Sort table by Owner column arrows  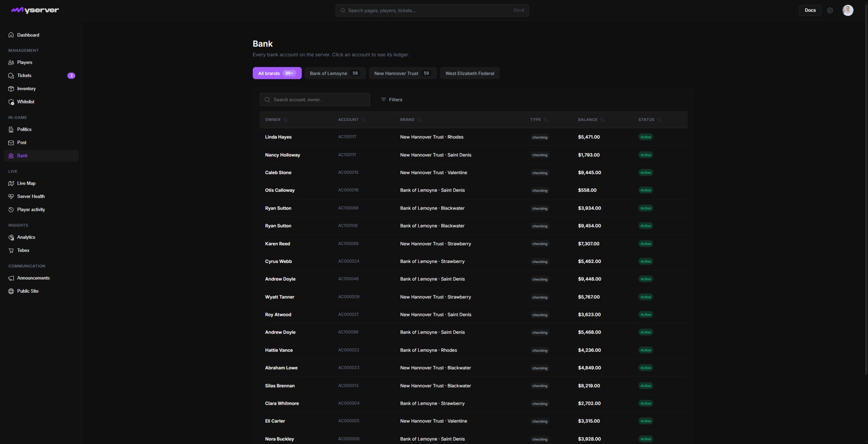pyautogui.click(x=285, y=120)
